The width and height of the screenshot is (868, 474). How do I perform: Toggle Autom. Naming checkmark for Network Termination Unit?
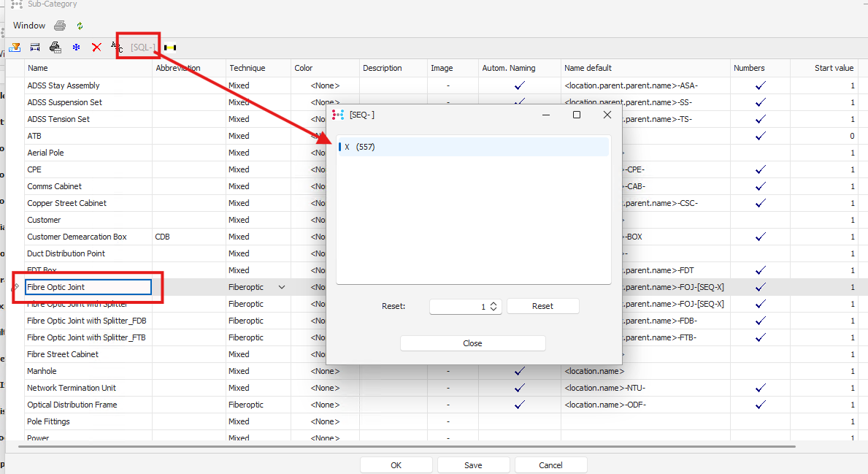pyautogui.click(x=520, y=388)
